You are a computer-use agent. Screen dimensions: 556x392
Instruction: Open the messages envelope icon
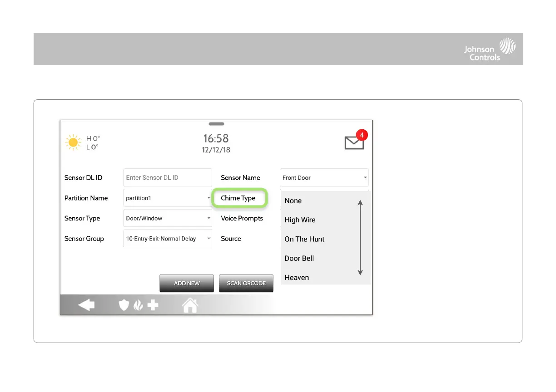tap(354, 142)
